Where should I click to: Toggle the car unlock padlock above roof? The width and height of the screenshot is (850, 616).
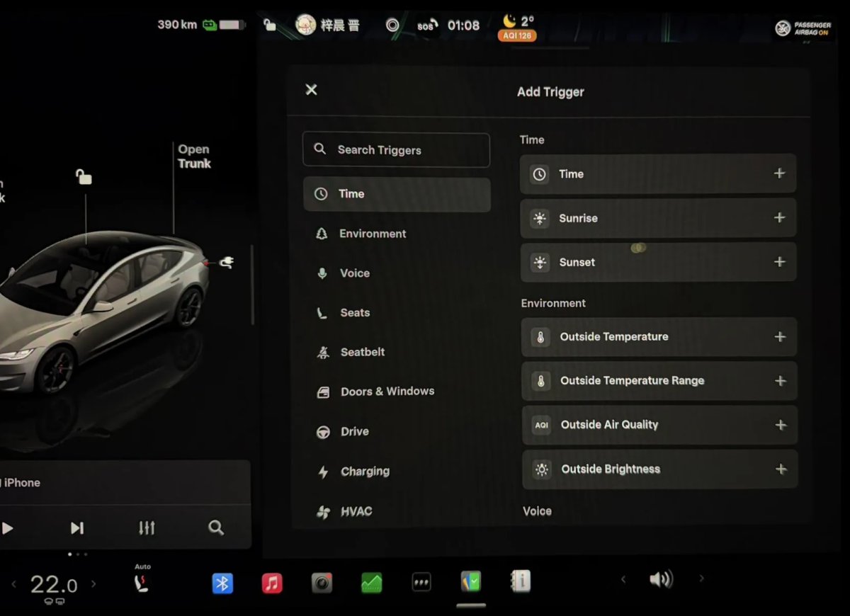pos(84,177)
